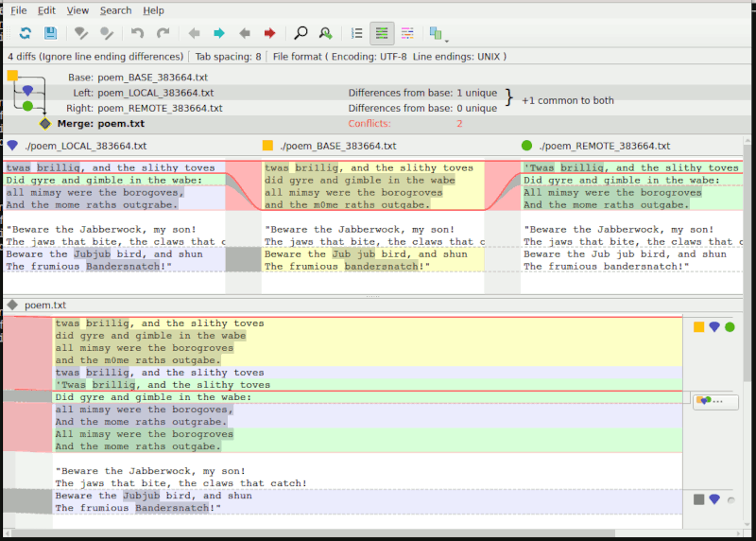756x541 pixels.
Task: Toggle the highlighted inline differences icon
Action: coord(382,33)
